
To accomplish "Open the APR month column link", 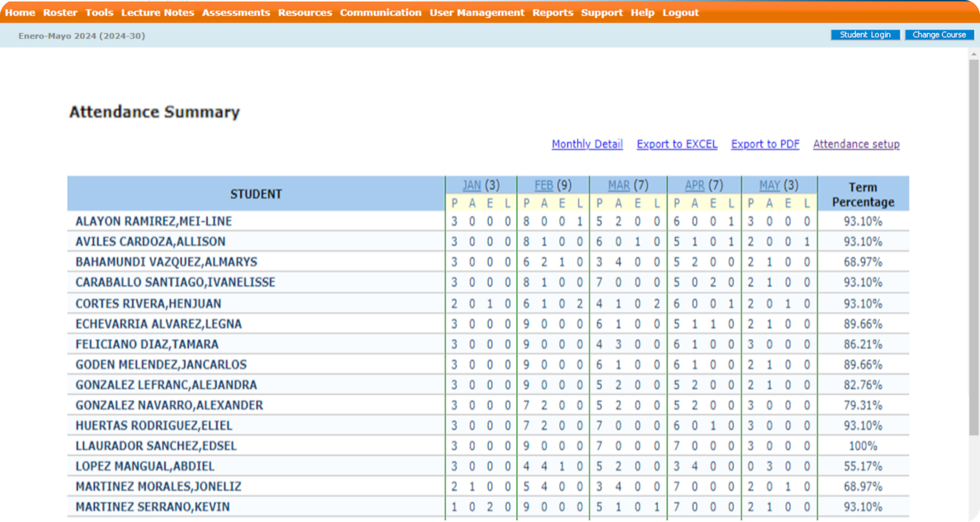I will 694,185.
